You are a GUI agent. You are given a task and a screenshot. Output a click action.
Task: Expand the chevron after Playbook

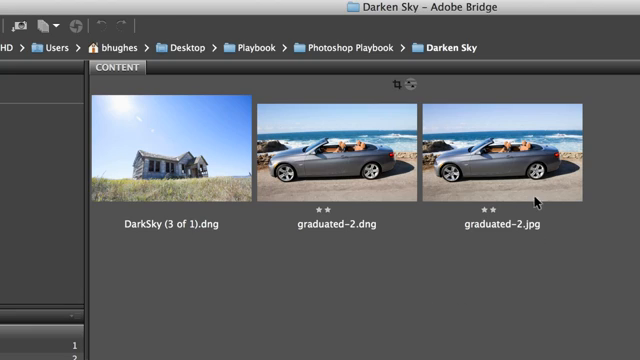[284, 48]
